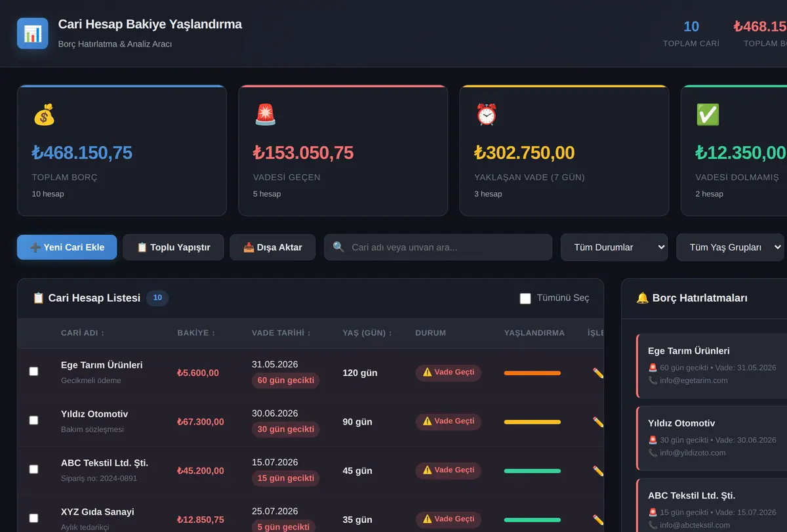Click the '15 gün gecikti' badge in the table
The image size is (787, 532).
click(x=286, y=478)
